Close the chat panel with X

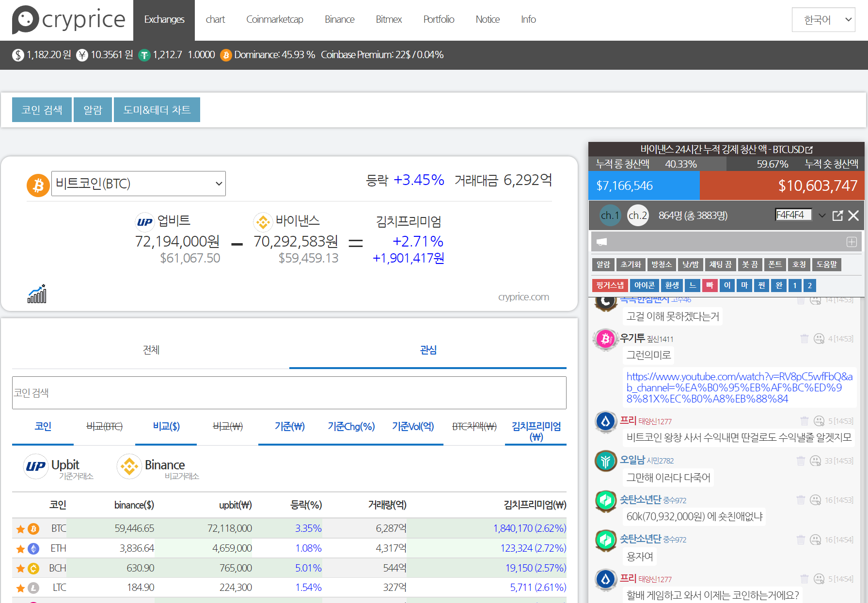853,216
